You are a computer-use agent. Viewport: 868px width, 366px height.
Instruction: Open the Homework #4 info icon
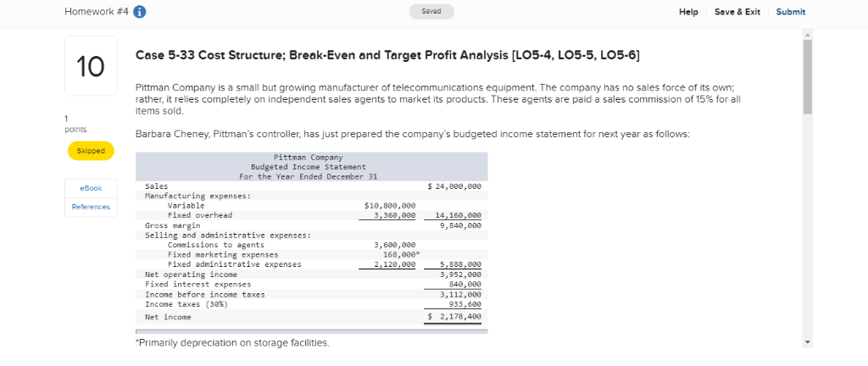tap(140, 12)
